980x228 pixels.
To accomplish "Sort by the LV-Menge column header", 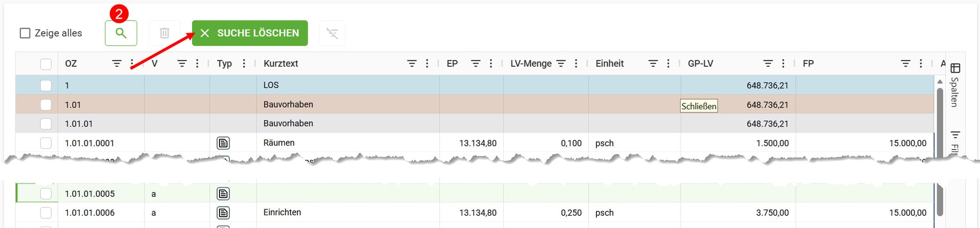I will pyautogui.click(x=531, y=64).
